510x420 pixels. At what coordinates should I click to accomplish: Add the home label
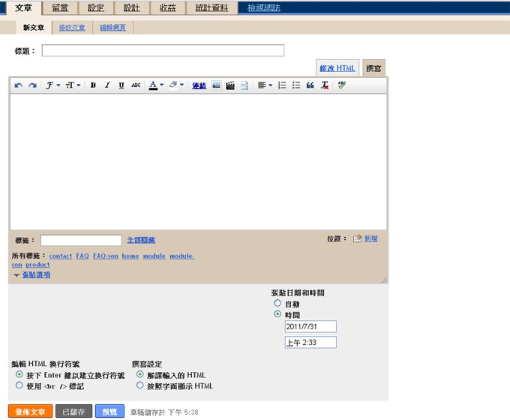pyautogui.click(x=130, y=256)
